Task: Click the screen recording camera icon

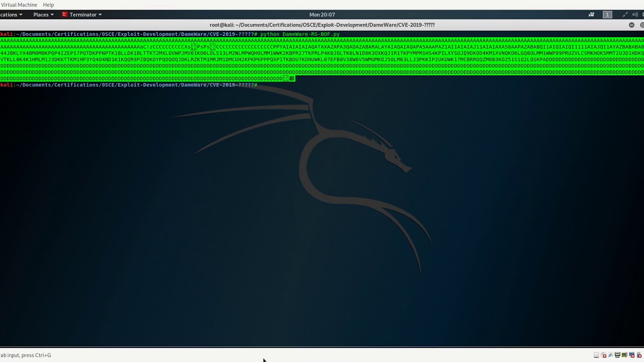Action: [592, 15]
